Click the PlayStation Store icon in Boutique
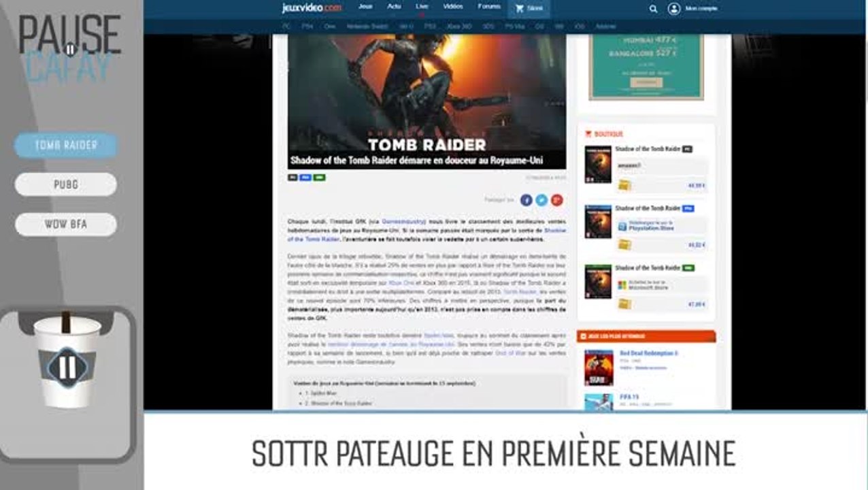The width and height of the screenshot is (868, 490). coord(622,227)
